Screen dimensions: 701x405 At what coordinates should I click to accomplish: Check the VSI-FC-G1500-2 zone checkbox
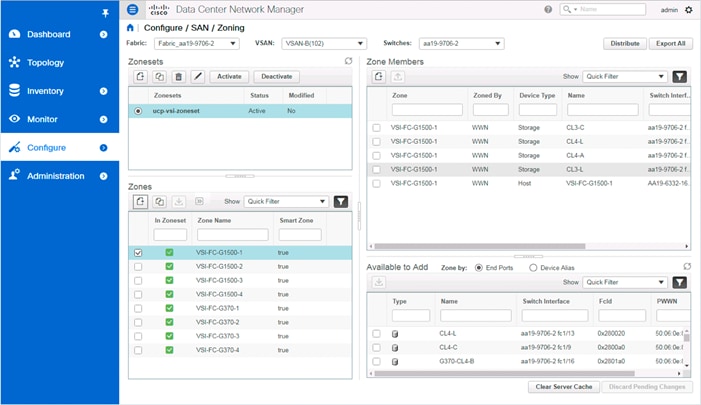[x=138, y=266]
